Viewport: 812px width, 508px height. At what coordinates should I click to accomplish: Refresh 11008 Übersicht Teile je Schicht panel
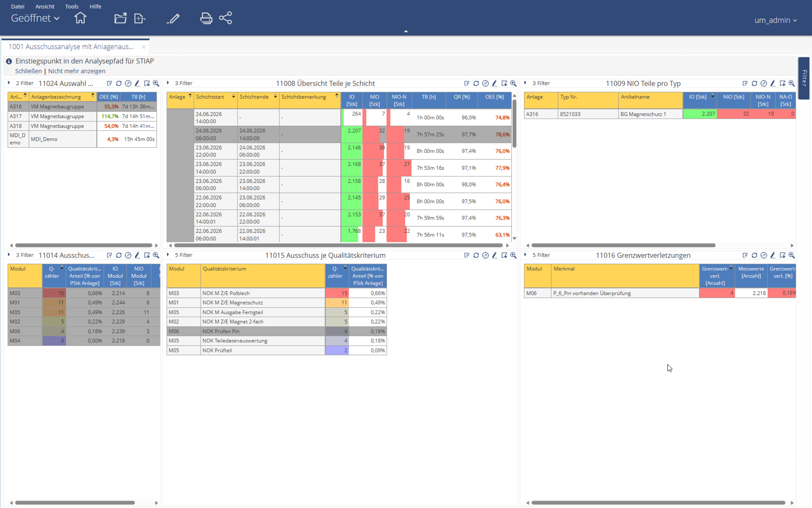(476, 83)
